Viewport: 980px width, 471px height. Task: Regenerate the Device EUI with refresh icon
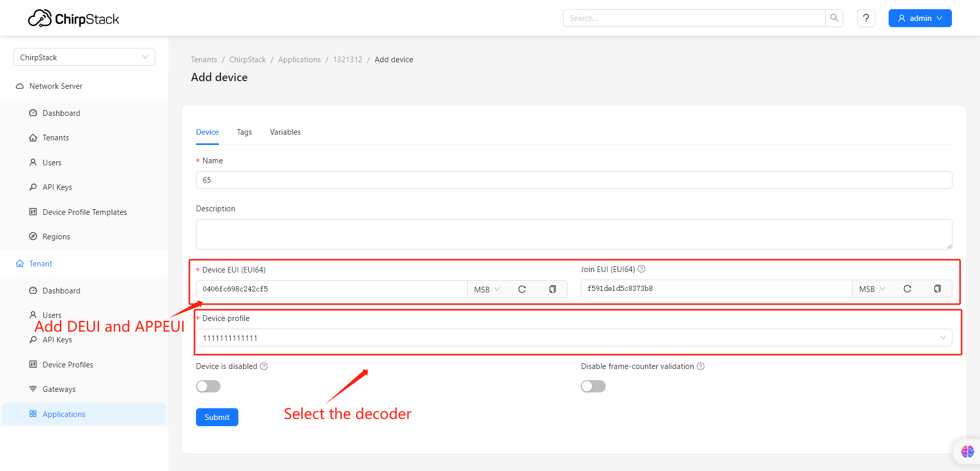(522, 289)
